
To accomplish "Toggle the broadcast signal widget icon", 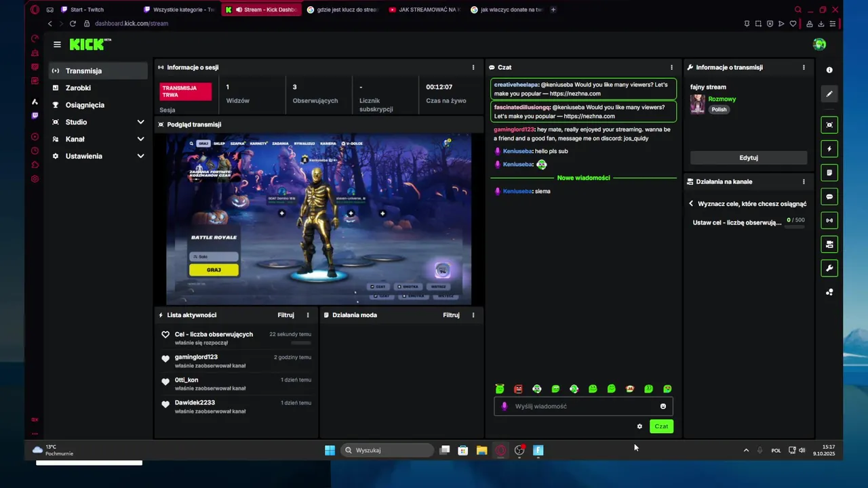I will click(x=829, y=220).
